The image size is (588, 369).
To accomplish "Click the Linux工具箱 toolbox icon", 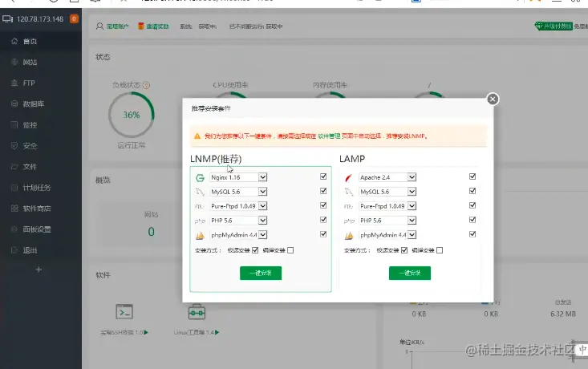I will point(197,311).
